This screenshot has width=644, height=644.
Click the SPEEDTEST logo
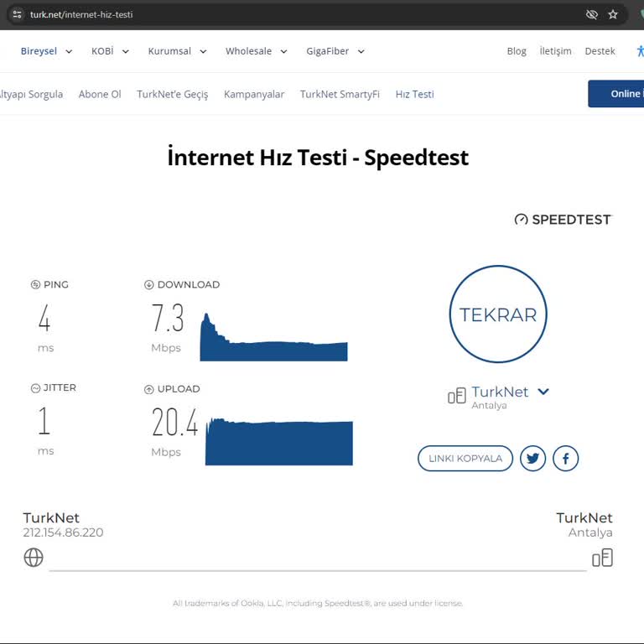point(563,220)
